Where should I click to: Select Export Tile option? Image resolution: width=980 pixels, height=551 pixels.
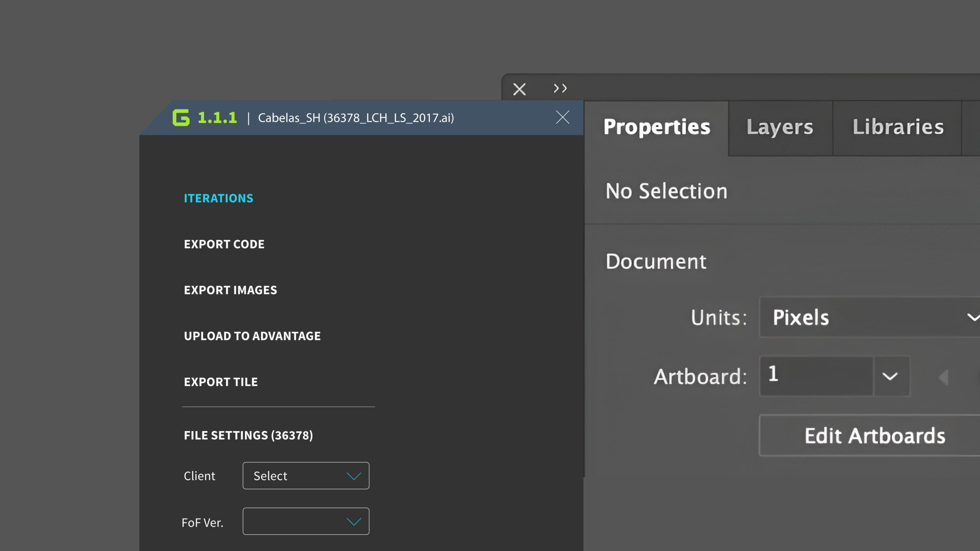(221, 382)
